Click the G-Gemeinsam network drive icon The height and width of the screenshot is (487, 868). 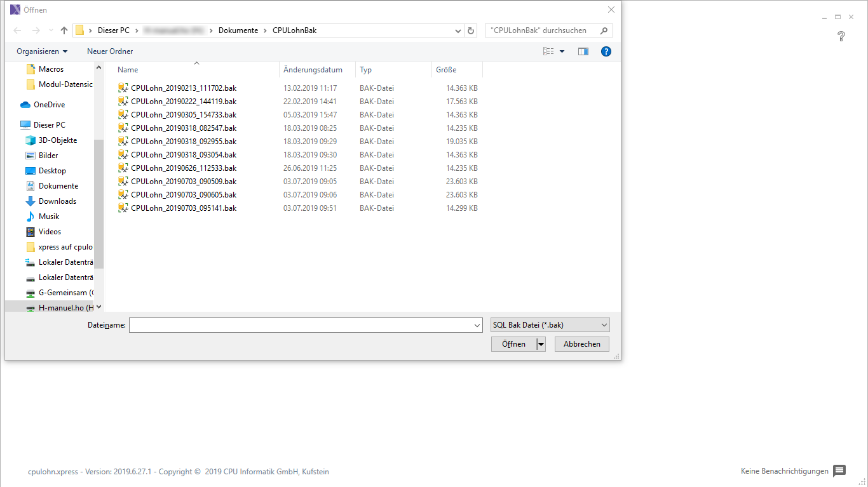[x=31, y=293]
